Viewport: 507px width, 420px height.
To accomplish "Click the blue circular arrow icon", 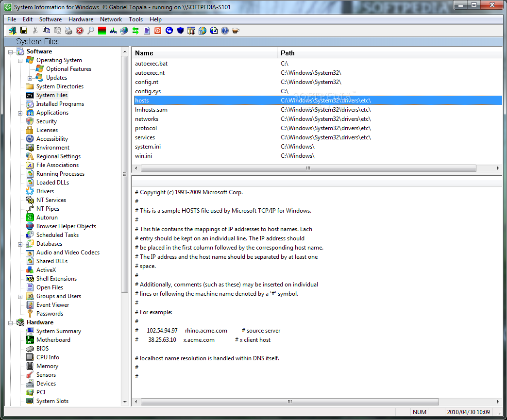I will coord(169,31).
